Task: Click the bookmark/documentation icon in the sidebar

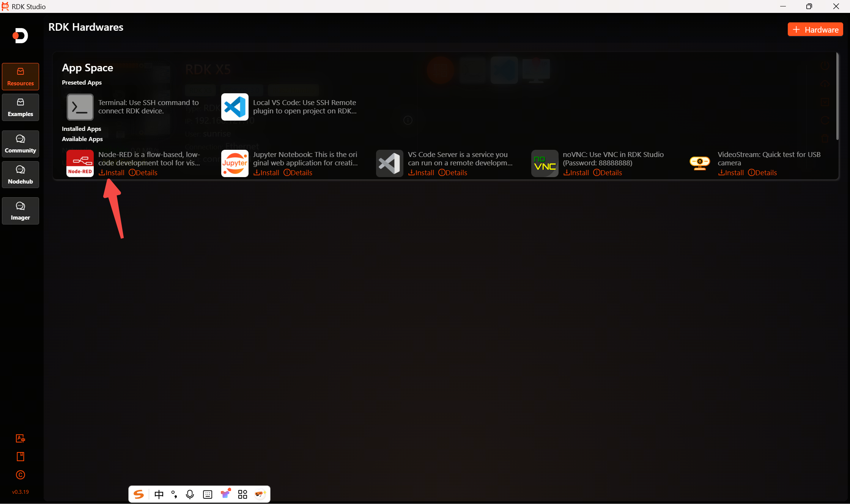Action: (x=20, y=457)
